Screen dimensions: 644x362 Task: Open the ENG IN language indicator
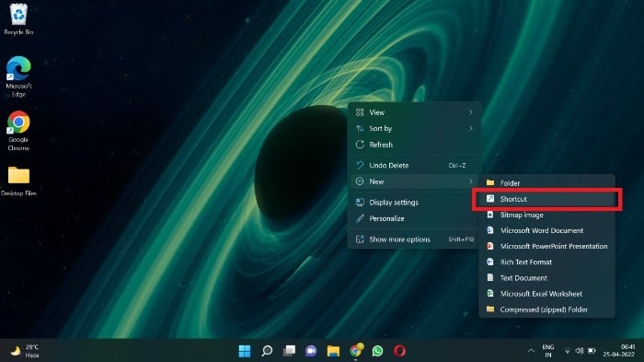click(x=548, y=351)
